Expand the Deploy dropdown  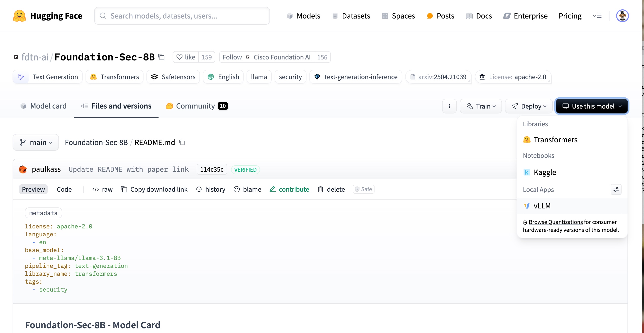pyautogui.click(x=529, y=106)
